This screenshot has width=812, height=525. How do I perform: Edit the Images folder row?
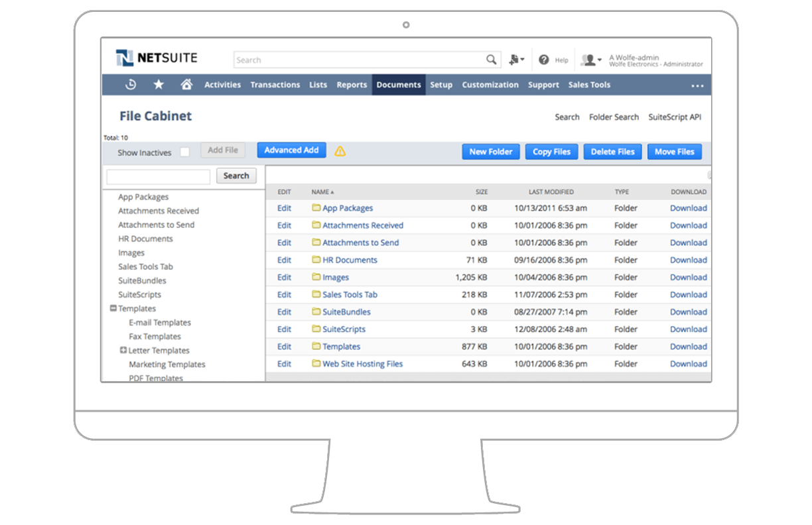click(x=285, y=277)
